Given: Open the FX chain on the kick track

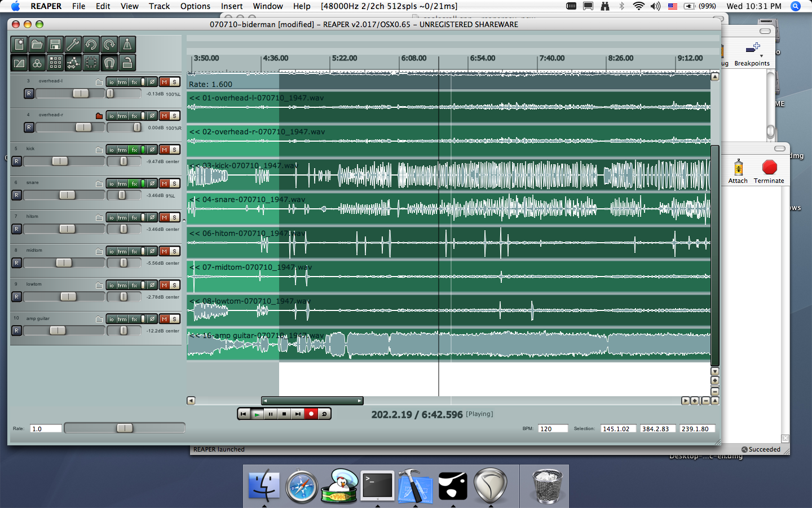Looking at the screenshot, I should pyautogui.click(x=134, y=150).
